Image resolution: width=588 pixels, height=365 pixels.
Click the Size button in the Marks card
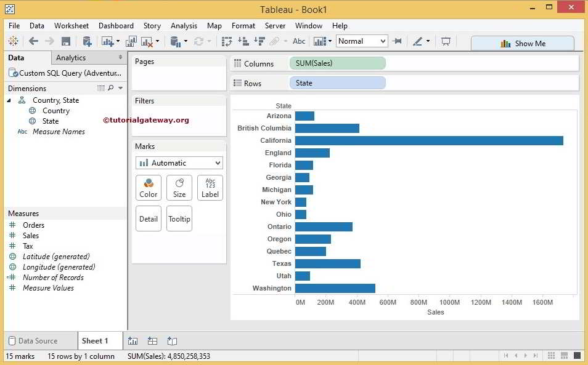(179, 187)
